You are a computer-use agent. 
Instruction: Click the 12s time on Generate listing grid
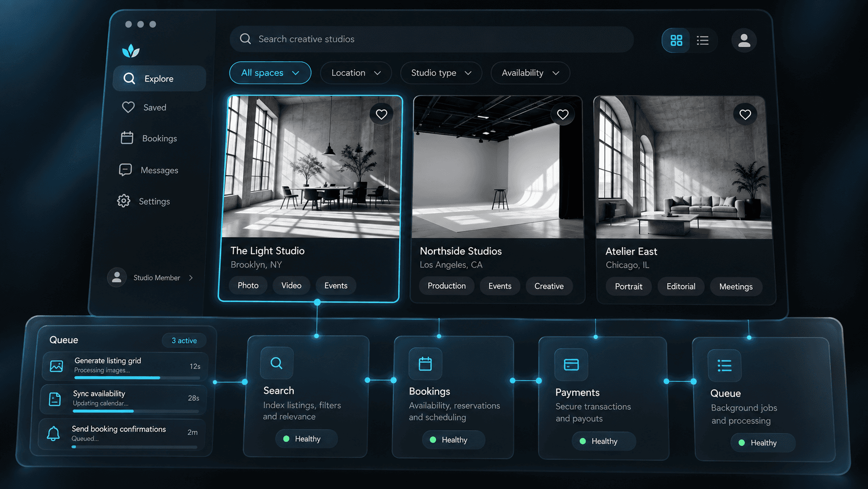195,366
